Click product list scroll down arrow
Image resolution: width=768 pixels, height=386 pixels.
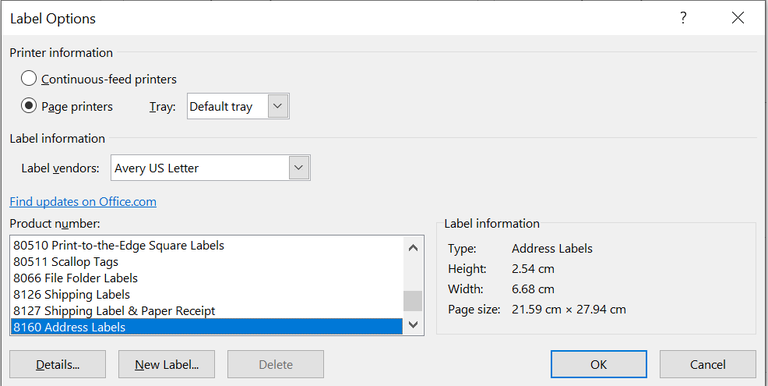click(413, 325)
